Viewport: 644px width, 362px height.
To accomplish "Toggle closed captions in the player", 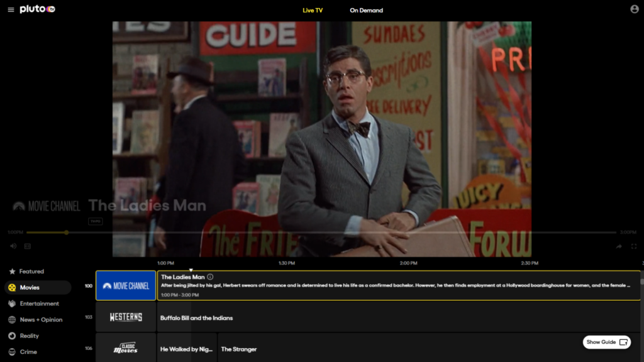I will point(28,246).
